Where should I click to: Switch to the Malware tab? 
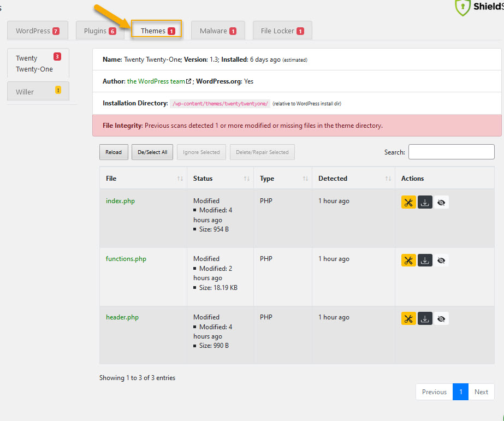218,31
